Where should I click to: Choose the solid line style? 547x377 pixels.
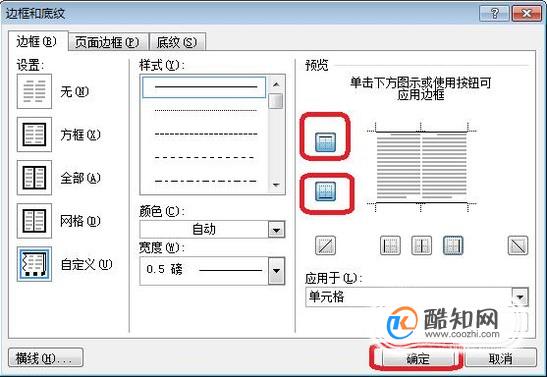tap(204, 87)
